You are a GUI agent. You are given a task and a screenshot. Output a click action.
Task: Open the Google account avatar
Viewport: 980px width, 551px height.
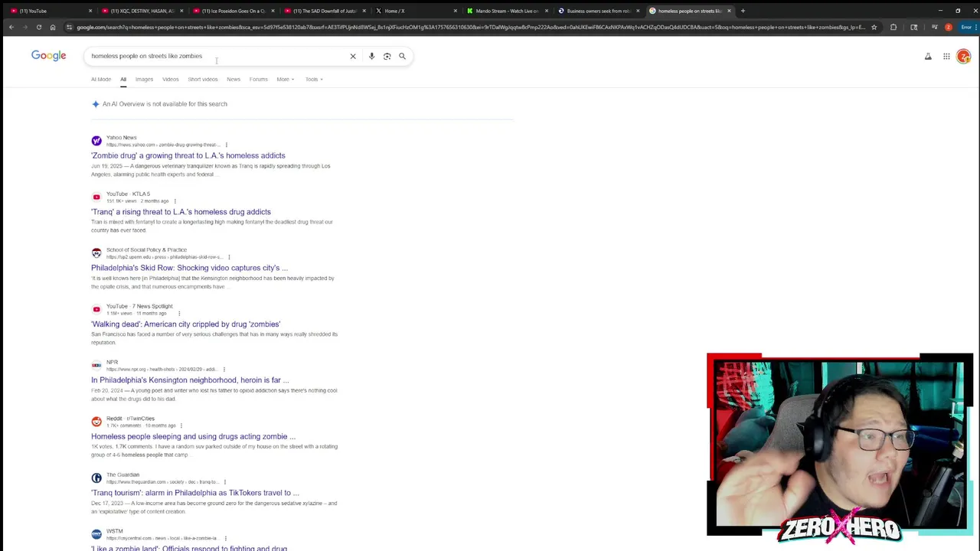[x=963, y=56]
